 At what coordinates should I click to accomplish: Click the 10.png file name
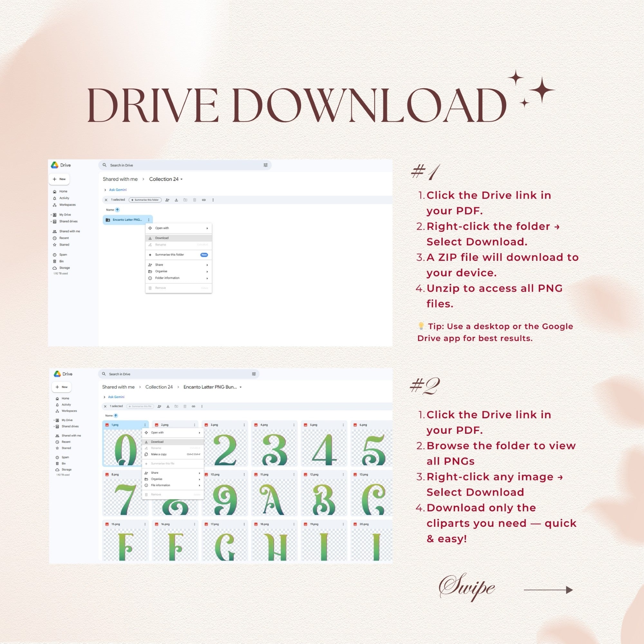coord(215,475)
